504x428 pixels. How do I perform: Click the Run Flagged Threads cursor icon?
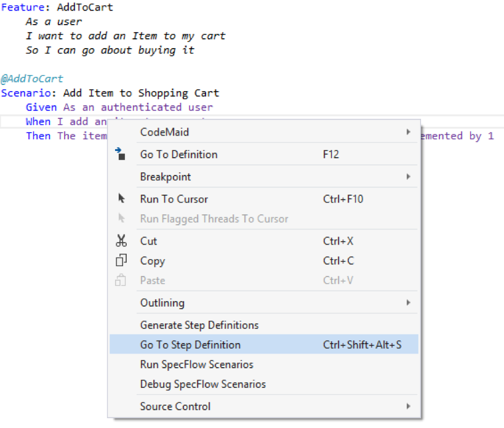121,219
